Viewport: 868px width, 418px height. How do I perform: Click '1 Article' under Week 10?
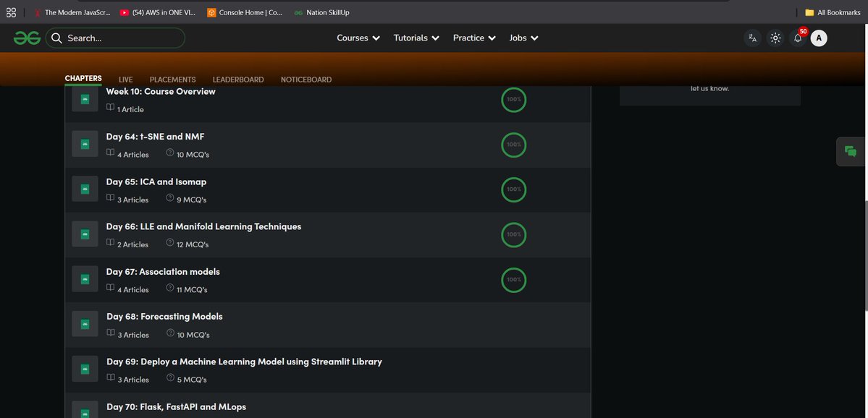click(x=130, y=109)
